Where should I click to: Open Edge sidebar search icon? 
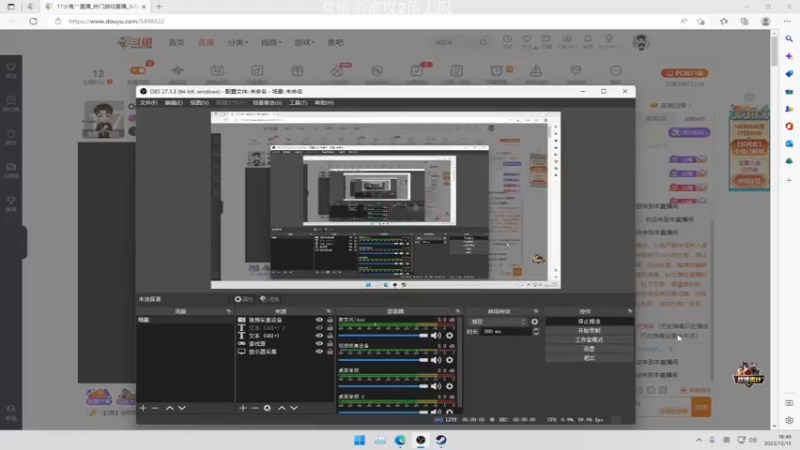pyautogui.click(x=789, y=39)
